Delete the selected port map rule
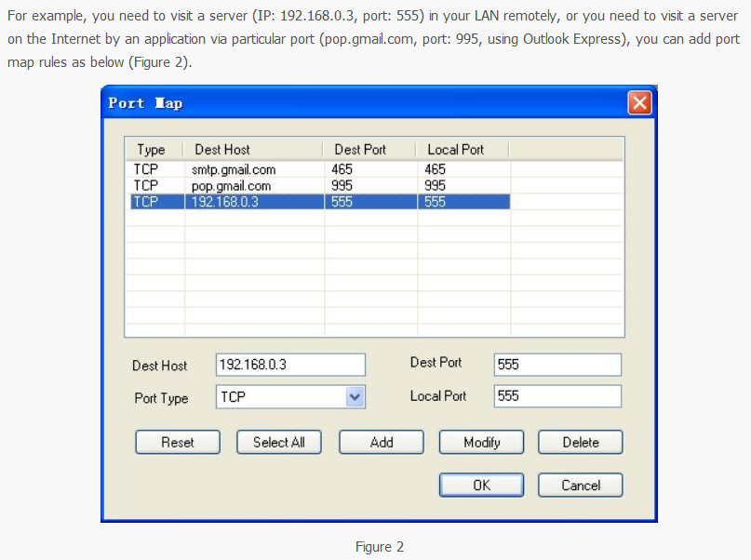The height and width of the screenshot is (560, 751). pyautogui.click(x=581, y=442)
